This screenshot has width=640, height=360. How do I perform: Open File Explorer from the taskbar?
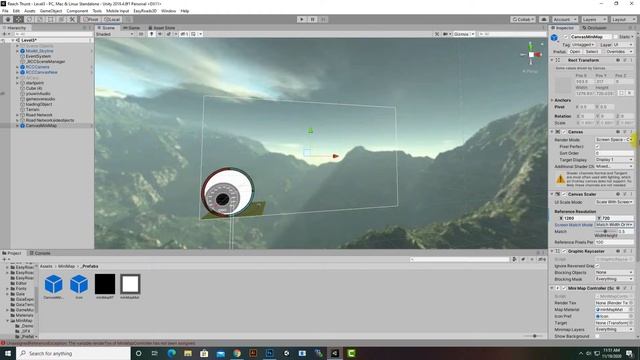188,353
